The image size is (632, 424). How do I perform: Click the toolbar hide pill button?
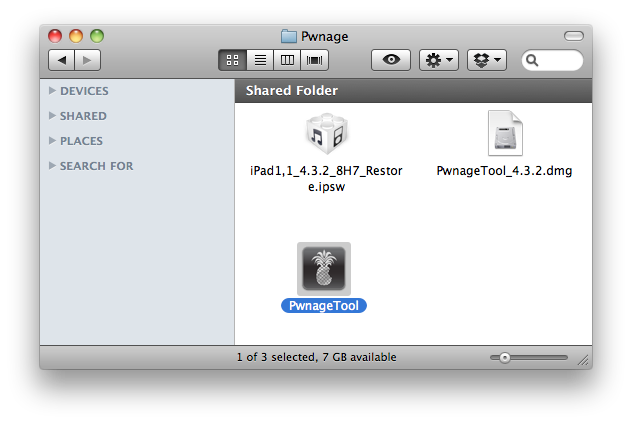point(573,36)
